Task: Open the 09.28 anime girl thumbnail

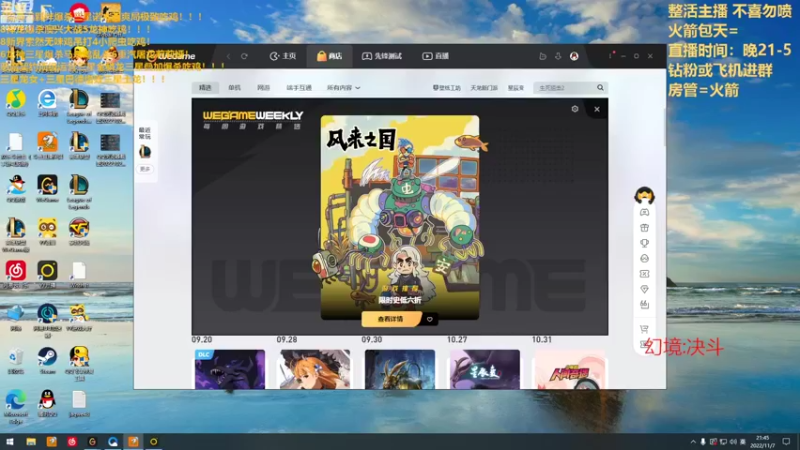Action: 315,369
